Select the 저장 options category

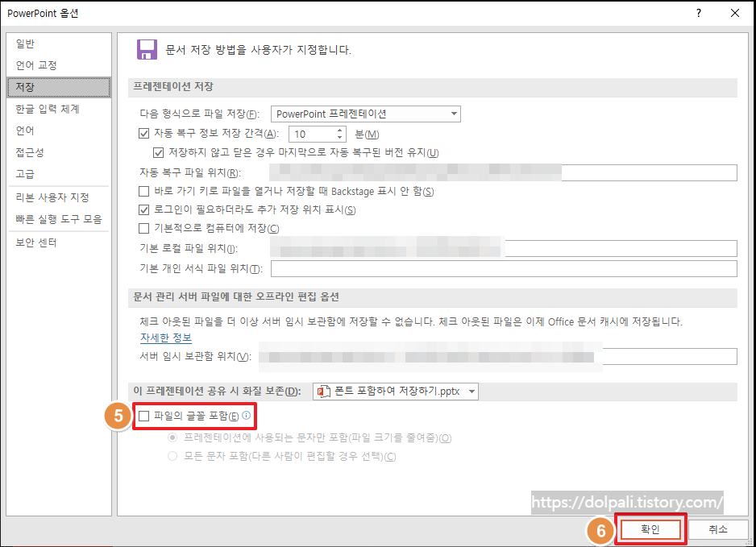(x=59, y=87)
